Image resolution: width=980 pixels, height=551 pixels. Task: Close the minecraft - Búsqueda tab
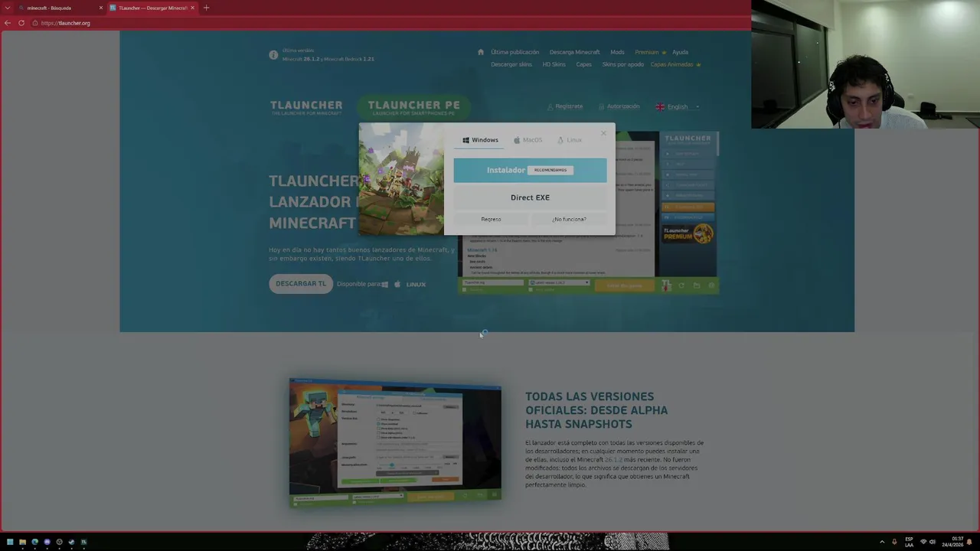[x=100, y=8]
